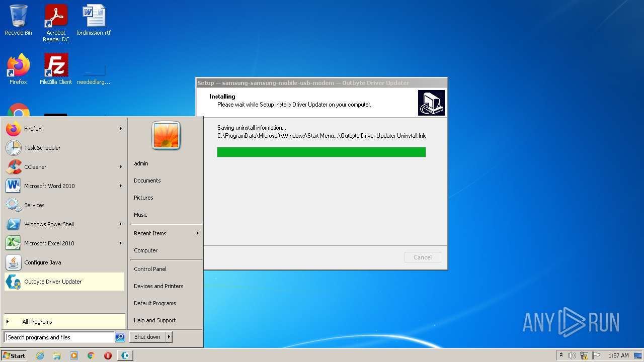Open Acrobat Reader DC desktop shortcut
644x362 pixels.
pos(56,23)
